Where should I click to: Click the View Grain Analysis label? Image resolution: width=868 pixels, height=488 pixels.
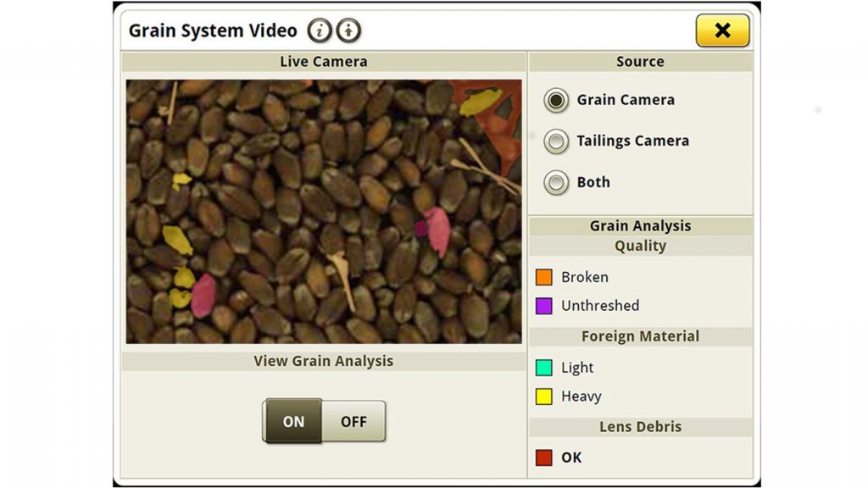click(323, 361)
